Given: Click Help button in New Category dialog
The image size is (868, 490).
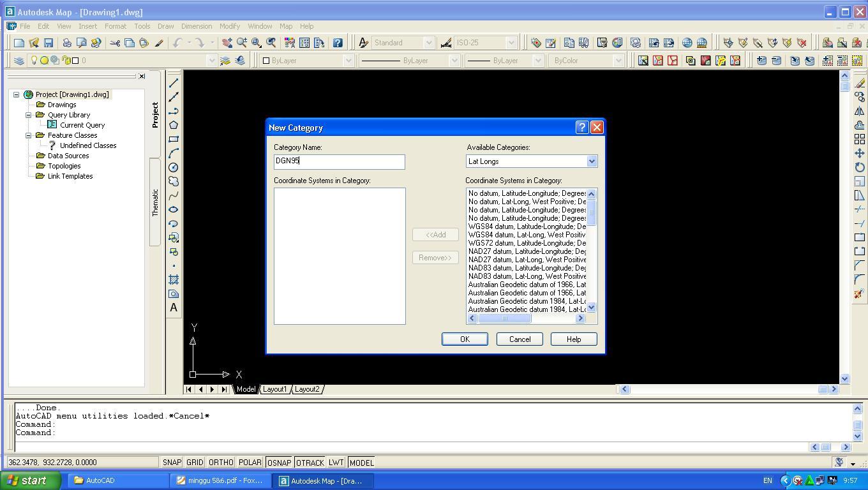Looking at the screenshot, I should click(574, 339).
